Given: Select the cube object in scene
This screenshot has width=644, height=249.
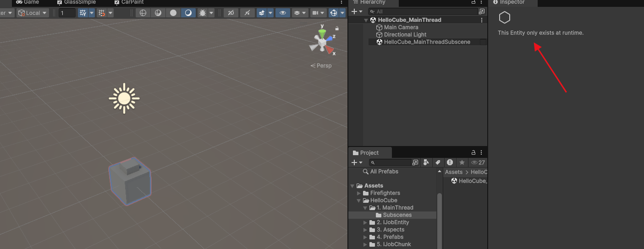Looking at the screenshot, I should tap(130, 182).
